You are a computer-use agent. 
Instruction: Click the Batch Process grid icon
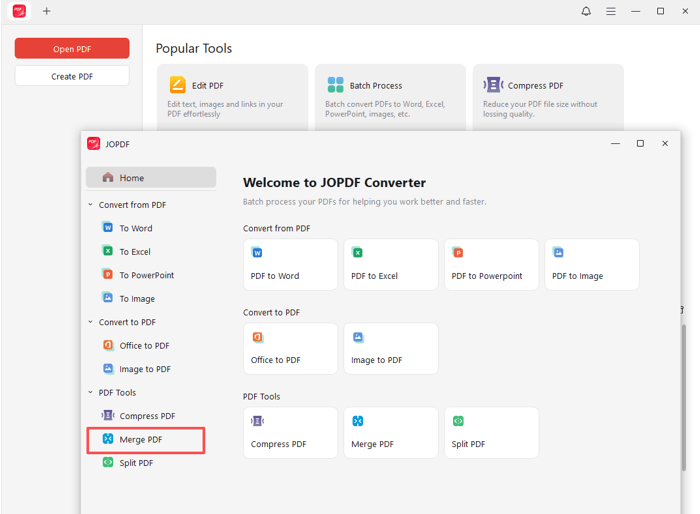(335, 85)
